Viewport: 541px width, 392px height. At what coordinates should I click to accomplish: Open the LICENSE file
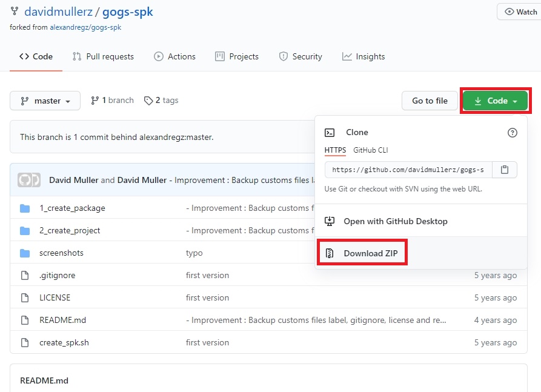(x=55, y=298)
